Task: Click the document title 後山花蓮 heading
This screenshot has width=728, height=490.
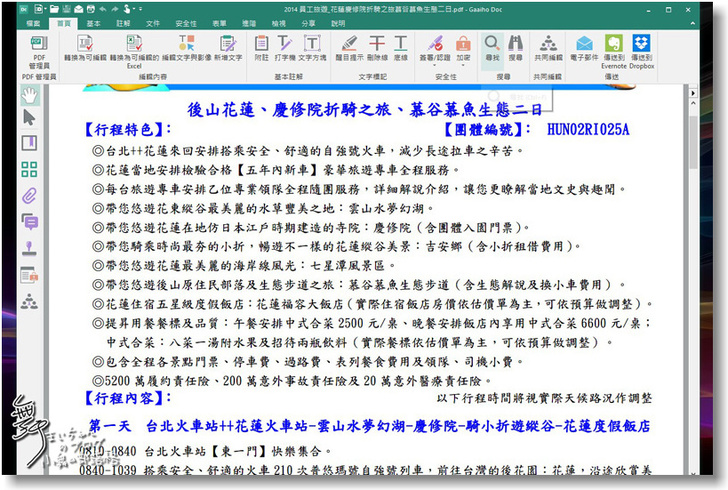Action: point(364,110)
